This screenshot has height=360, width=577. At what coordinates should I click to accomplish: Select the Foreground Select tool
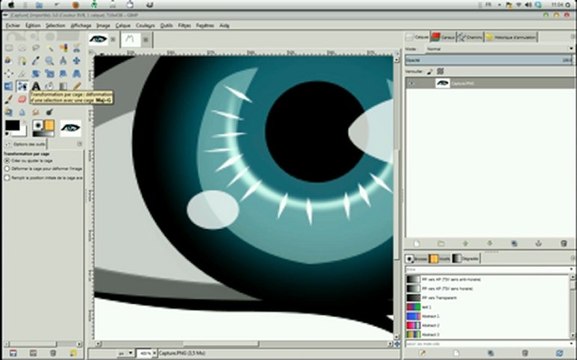pos(8,61)
